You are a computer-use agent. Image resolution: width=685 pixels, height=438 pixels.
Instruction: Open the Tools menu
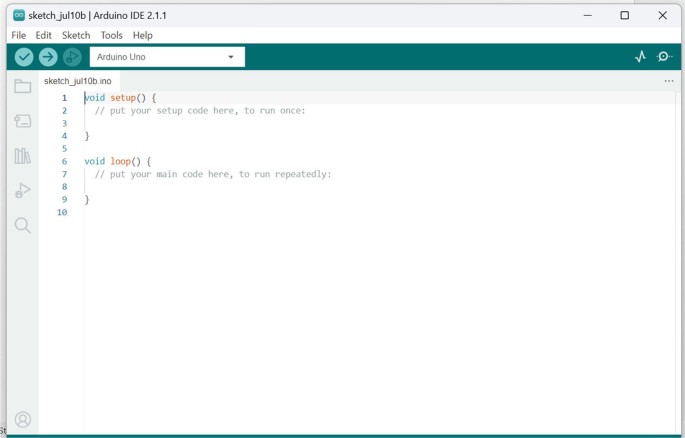pyautogui.click(x=111, y=35)
